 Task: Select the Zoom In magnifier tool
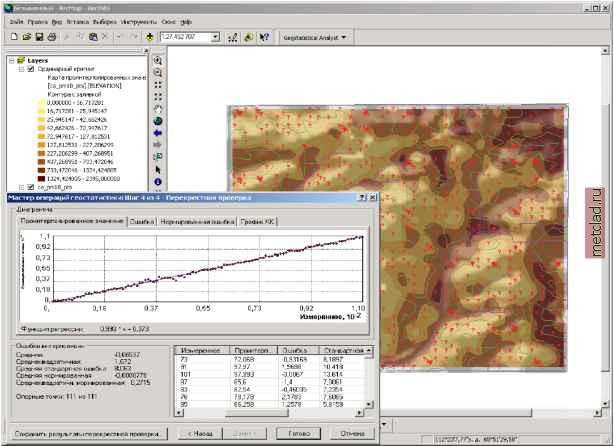[158, 61]
